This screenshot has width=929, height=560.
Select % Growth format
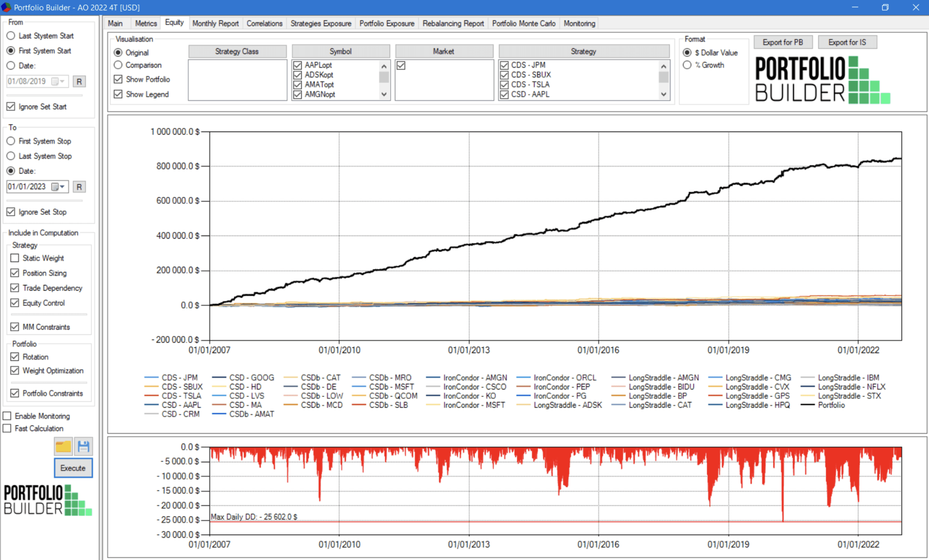(687, 65)
